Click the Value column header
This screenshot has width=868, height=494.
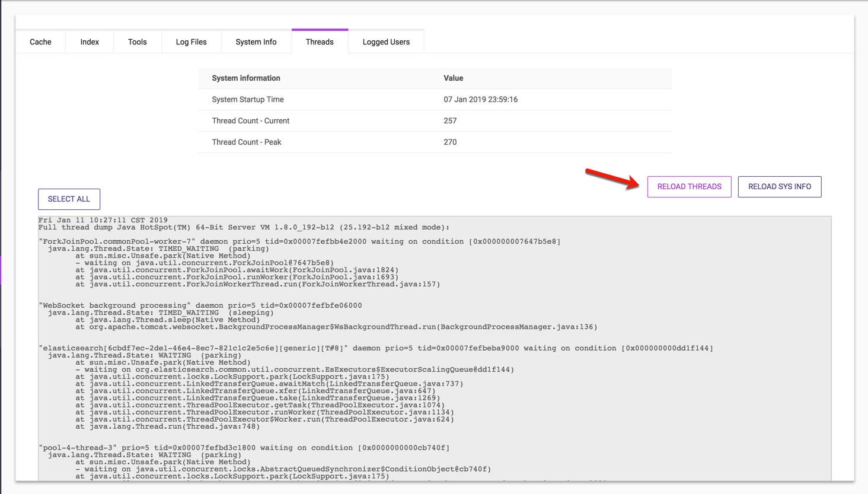click(454, 78)
